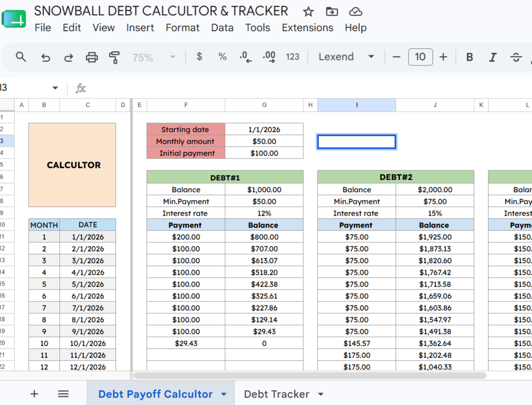Screen dimensions: 532x405
Task: Select column J header
Action: point(435,105)
